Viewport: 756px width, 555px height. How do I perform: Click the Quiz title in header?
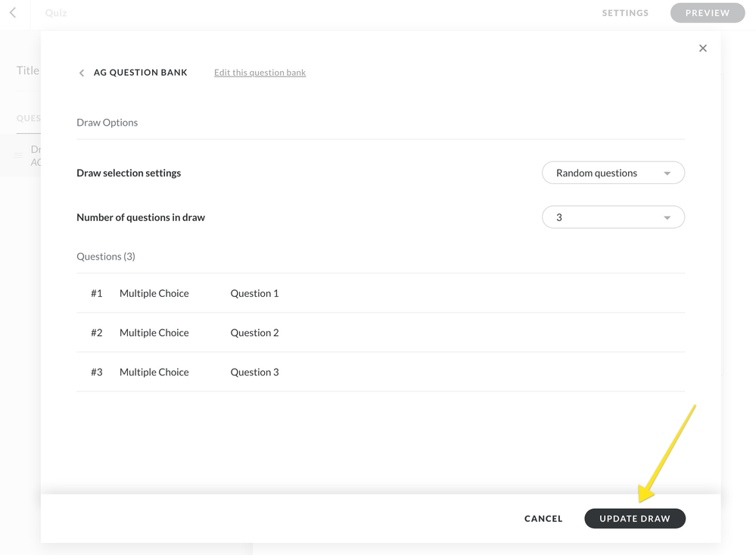(x=56, y=13)
